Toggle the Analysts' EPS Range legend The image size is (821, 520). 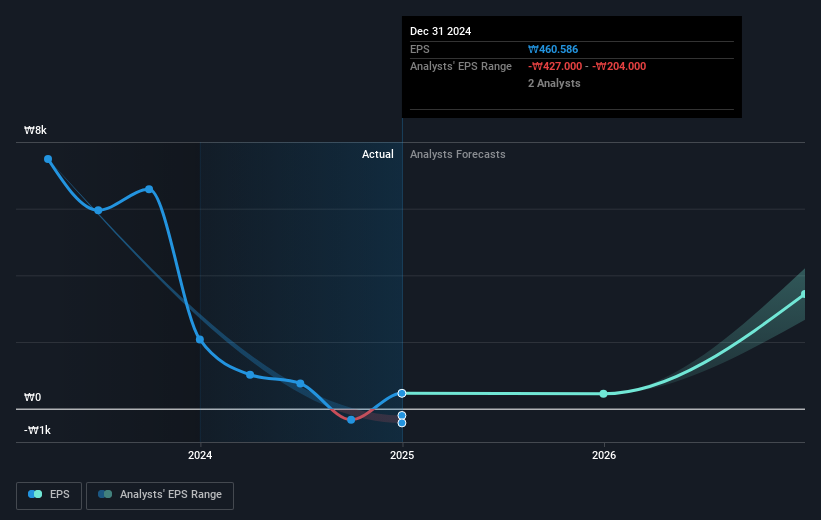(x=160, y=495)
